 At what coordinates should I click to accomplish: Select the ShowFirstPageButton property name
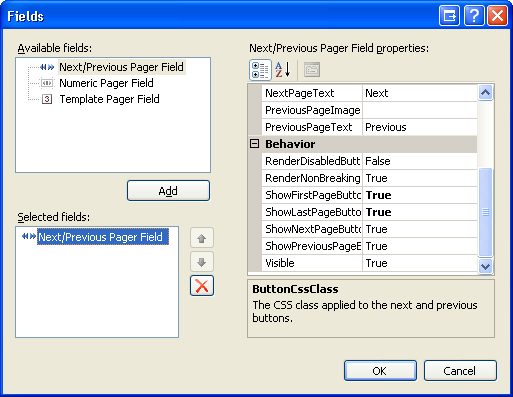(312, 195)
